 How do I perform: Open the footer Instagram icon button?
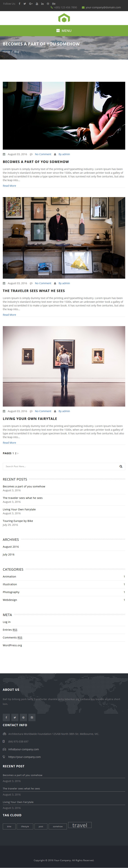click(x=32, y=717)
